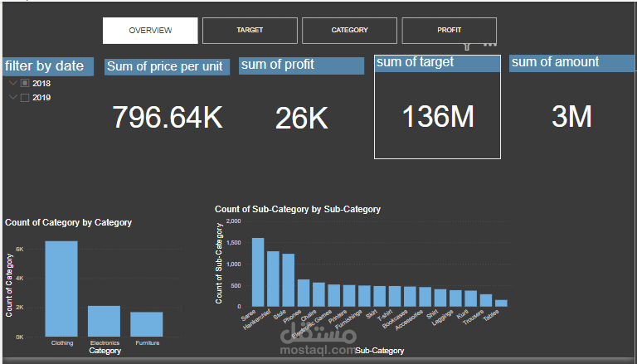The image size is (637, 364).
Task: Select the Saree bar in sub-category chart
Action: pos(258,272)
